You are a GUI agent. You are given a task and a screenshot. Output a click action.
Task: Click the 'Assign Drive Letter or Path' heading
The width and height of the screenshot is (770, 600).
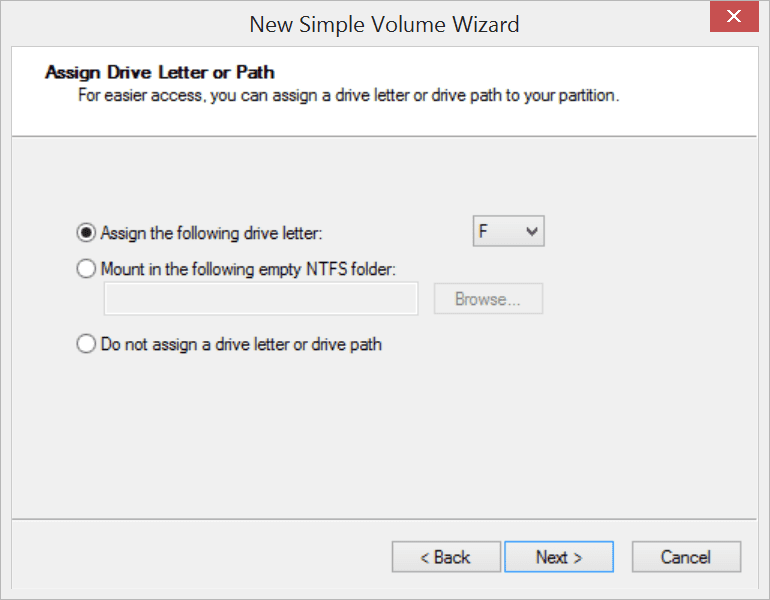pos(160,72)
